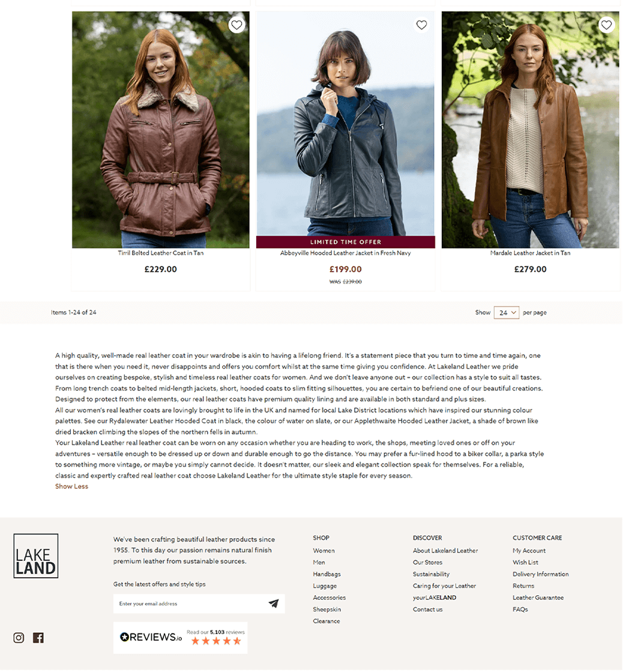Viewport: 623px width, 672px height.
Task: Add Tirril Belted Leather Coat to wishlist
Action: (236, 25)
